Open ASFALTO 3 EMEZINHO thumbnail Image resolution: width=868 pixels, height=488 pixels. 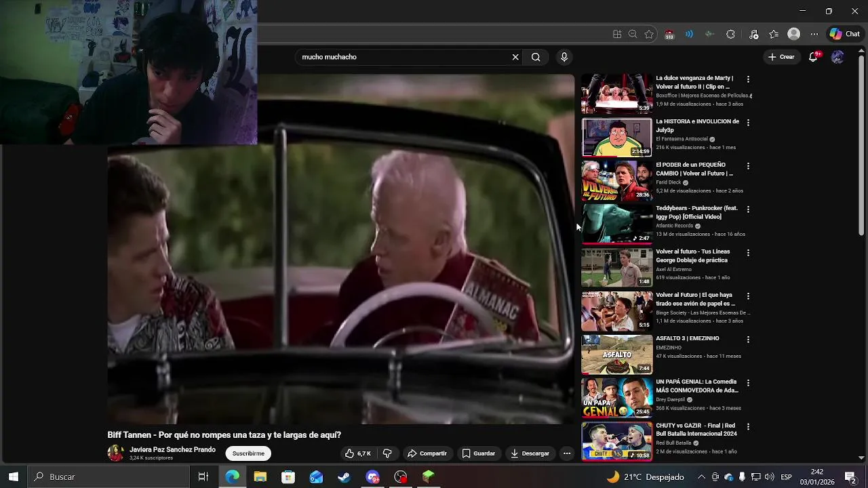tap(616, 354)
